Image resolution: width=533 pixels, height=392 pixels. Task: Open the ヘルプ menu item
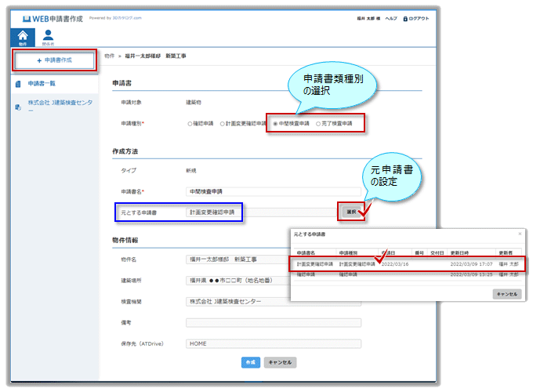380,18
